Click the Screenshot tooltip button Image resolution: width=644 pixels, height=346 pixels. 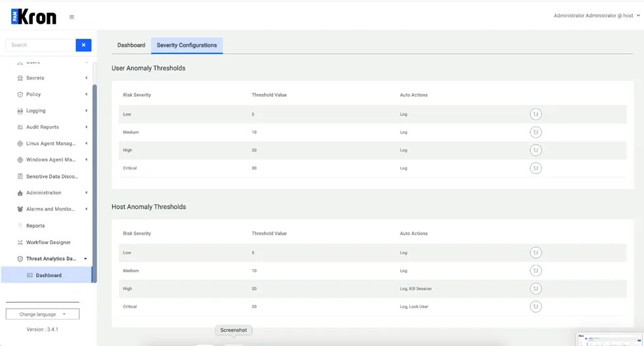pos(234,330)
